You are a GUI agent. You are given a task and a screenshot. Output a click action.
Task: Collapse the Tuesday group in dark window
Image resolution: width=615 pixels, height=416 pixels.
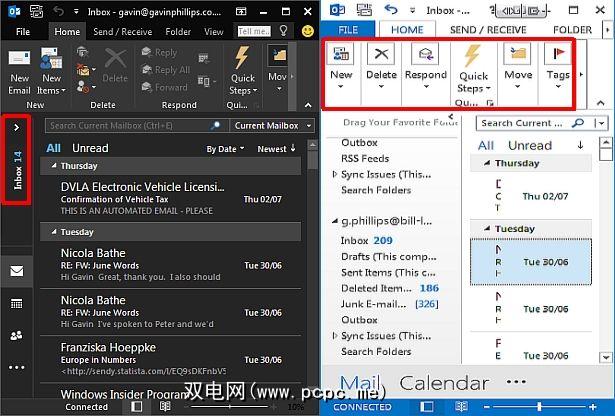click(x=54, y=232)
